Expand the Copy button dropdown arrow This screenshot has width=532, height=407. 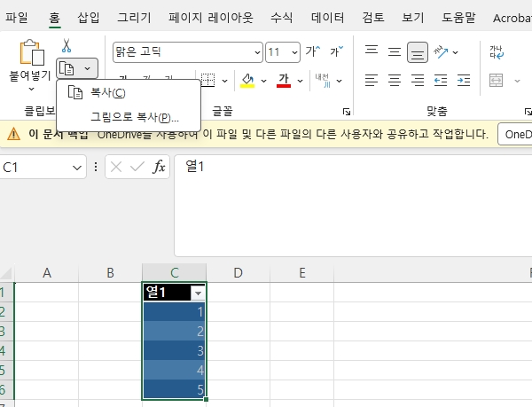[x=88, y=68]
